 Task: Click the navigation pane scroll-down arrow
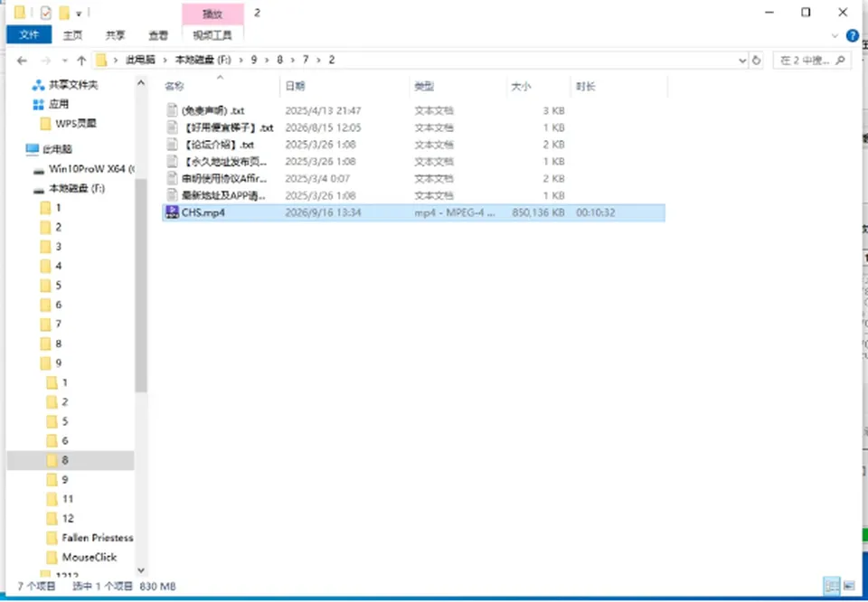point(141,569)
